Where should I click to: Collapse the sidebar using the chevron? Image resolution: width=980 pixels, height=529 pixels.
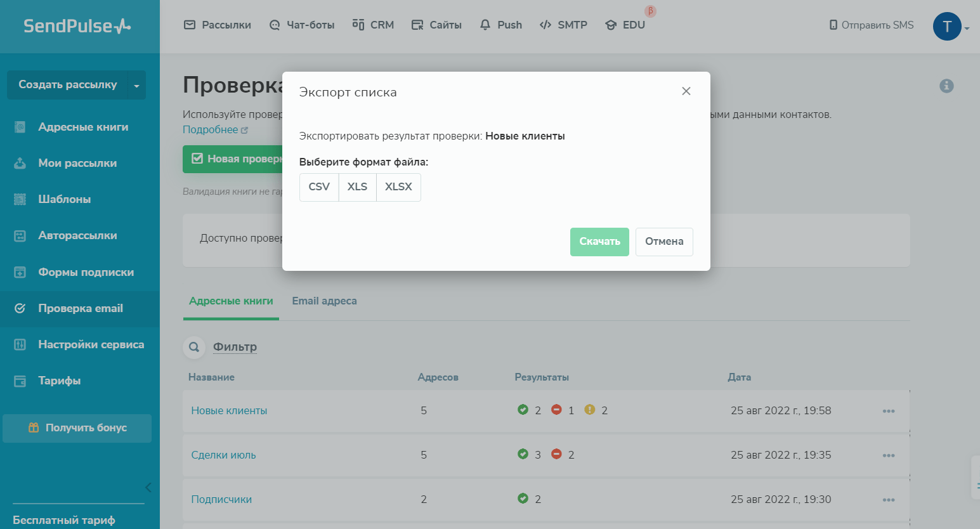[x=148, y=487]
